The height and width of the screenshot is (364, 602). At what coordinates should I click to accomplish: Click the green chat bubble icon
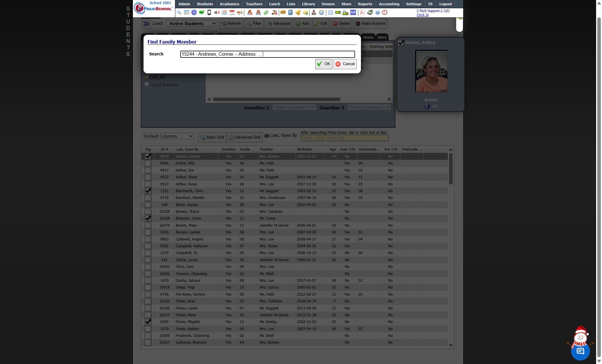pyautogui.click(x=202, y=12)
